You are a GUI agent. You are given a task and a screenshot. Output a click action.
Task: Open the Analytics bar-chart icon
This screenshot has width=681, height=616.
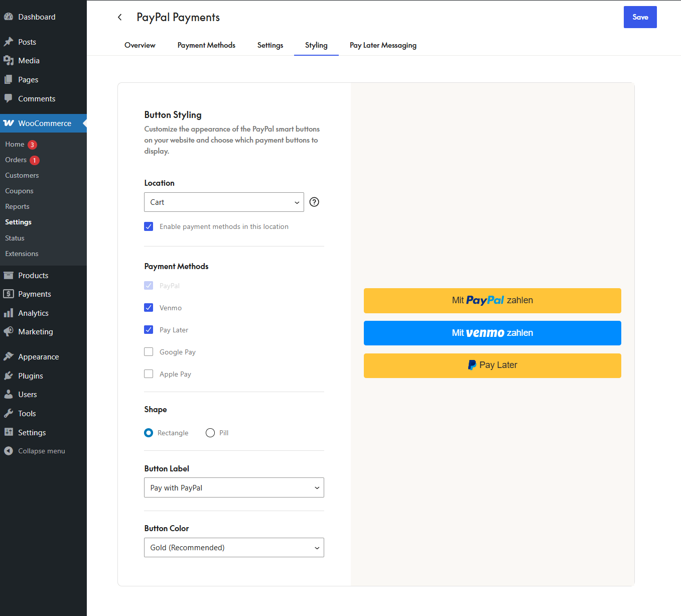10,313
